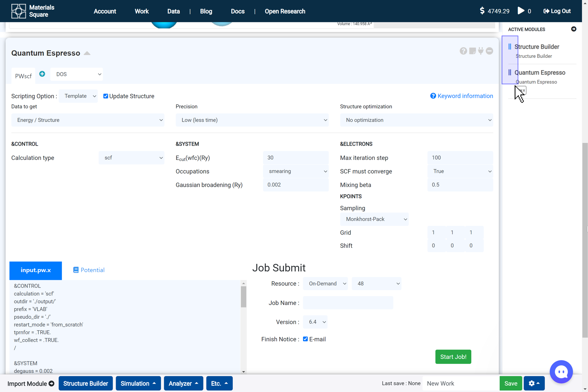Click the help question mark icon in module header
Screen dimensions: 588x392
tap(463, 51)
